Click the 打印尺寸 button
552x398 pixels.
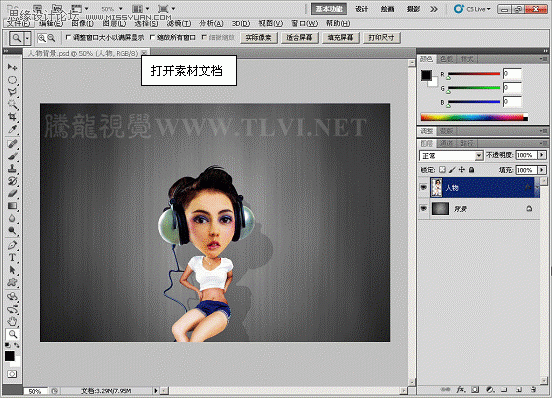381,38
